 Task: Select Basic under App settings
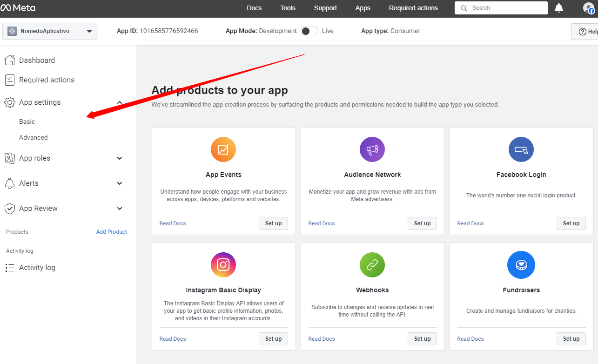[27, 121]
